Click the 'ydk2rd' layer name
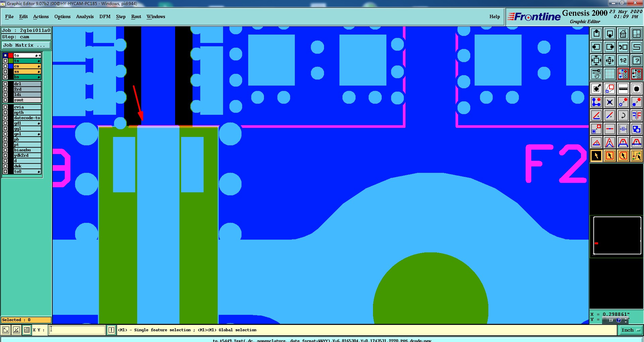Viewport: 644px width, 342px height. 27,155
